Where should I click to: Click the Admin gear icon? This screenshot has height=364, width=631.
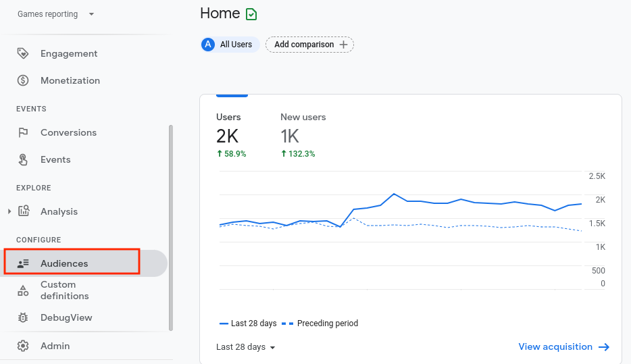click(23, 346)
